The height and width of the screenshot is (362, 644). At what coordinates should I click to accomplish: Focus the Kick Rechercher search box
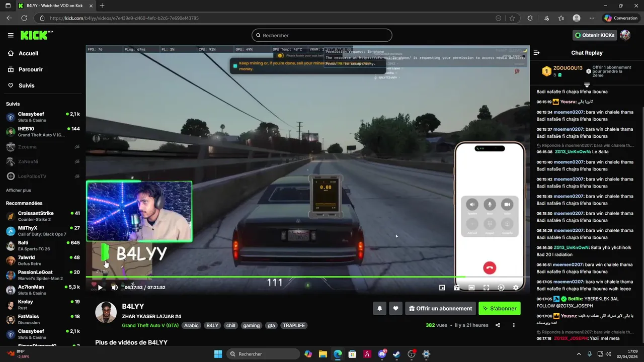point(322,35)
